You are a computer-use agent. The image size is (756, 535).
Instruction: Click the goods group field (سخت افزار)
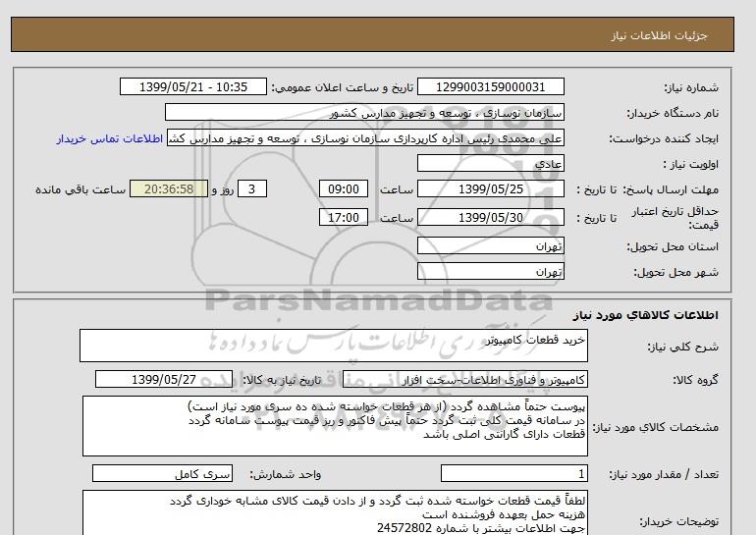[464, 379]
